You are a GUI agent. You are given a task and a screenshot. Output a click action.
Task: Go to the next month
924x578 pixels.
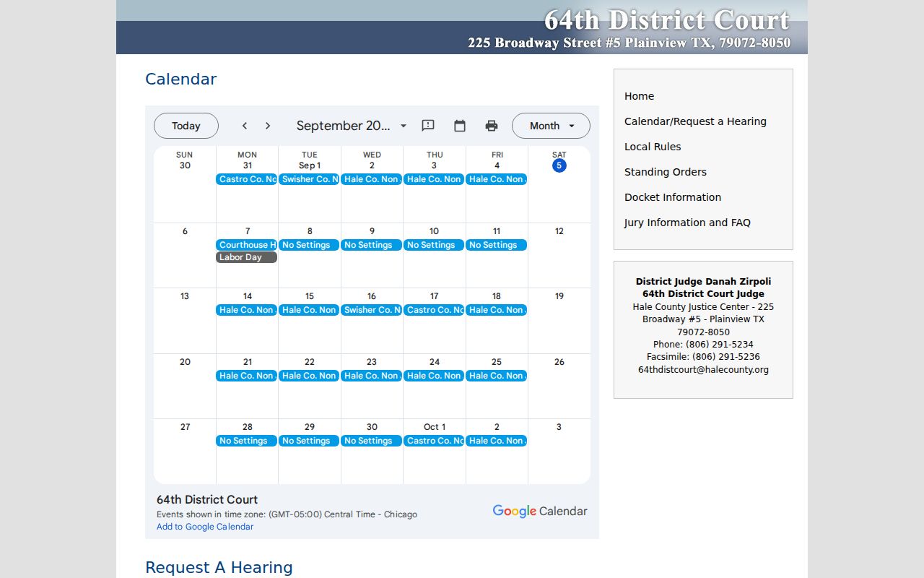click(x=268, y=126)
